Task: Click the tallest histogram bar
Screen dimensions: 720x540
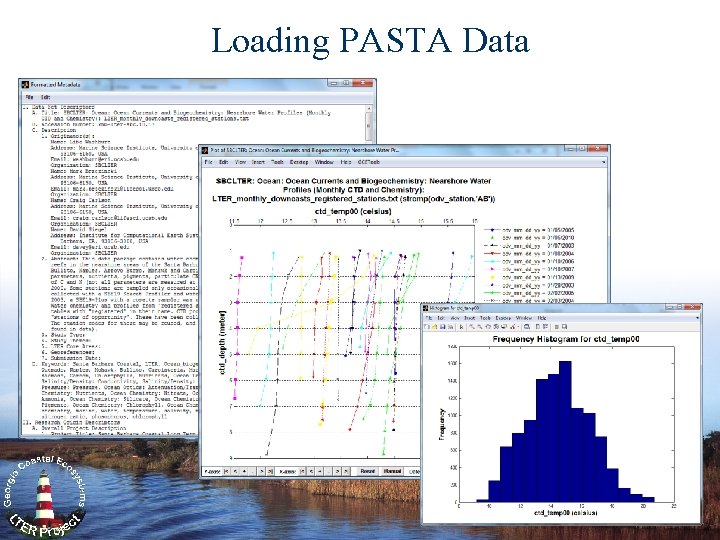Action: (565, 431)
